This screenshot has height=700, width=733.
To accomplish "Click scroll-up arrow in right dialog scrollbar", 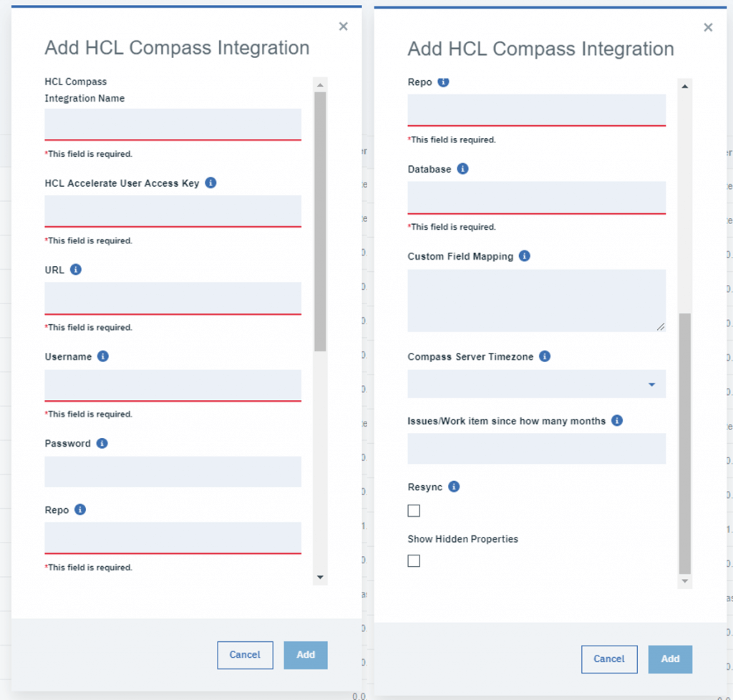I will 685,87.
